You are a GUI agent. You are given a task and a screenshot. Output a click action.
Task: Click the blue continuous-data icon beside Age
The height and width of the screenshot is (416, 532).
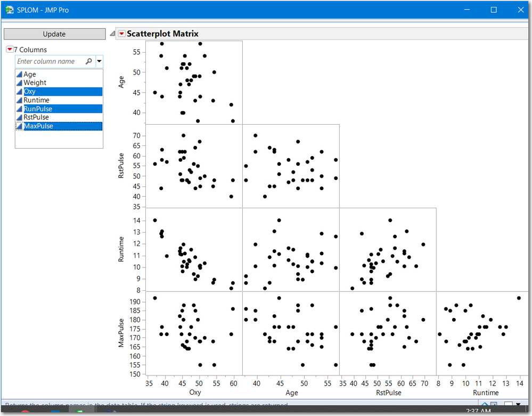19,74
